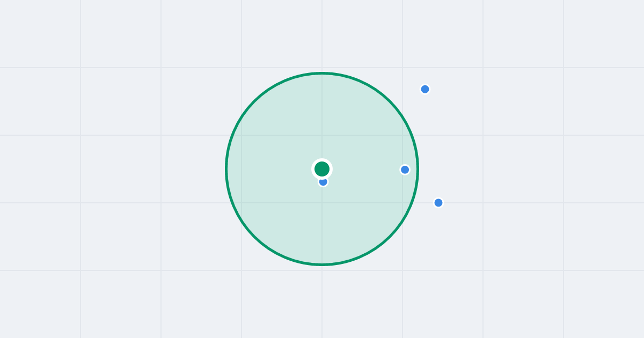Click the shaded circle interior above the center marker

point(322,118)
